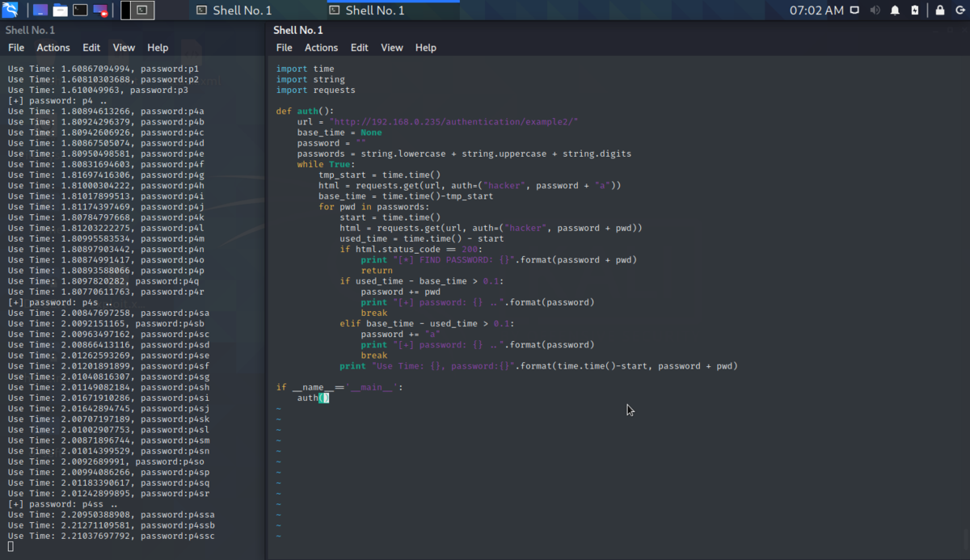This screenshot has height=560, width=970.
Task: Click the 'if __name__==' main guard line
Action: click(x=339, y=387)
